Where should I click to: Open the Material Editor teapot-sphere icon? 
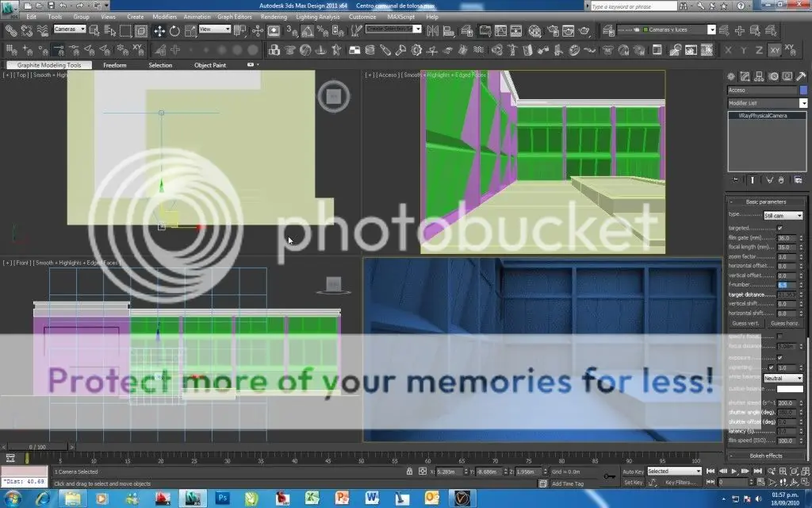[x=535, y=31]
